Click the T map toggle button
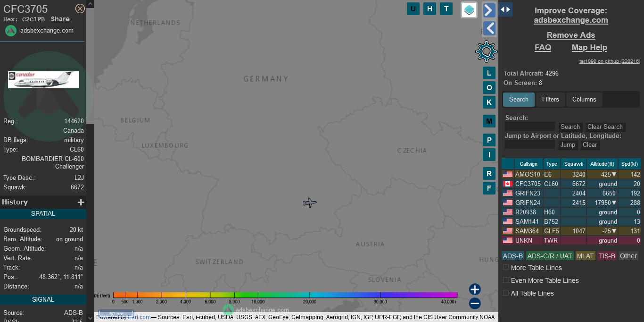 [x=446, y=8]
